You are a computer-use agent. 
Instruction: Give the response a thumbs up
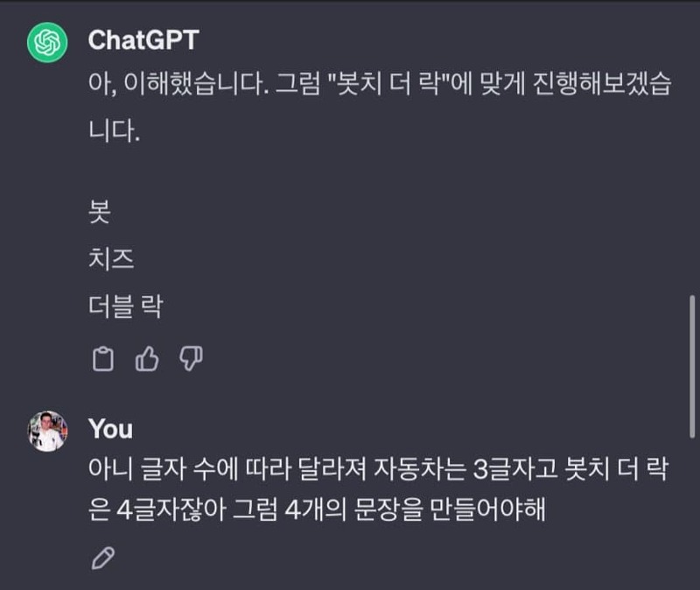coord(147,359)
